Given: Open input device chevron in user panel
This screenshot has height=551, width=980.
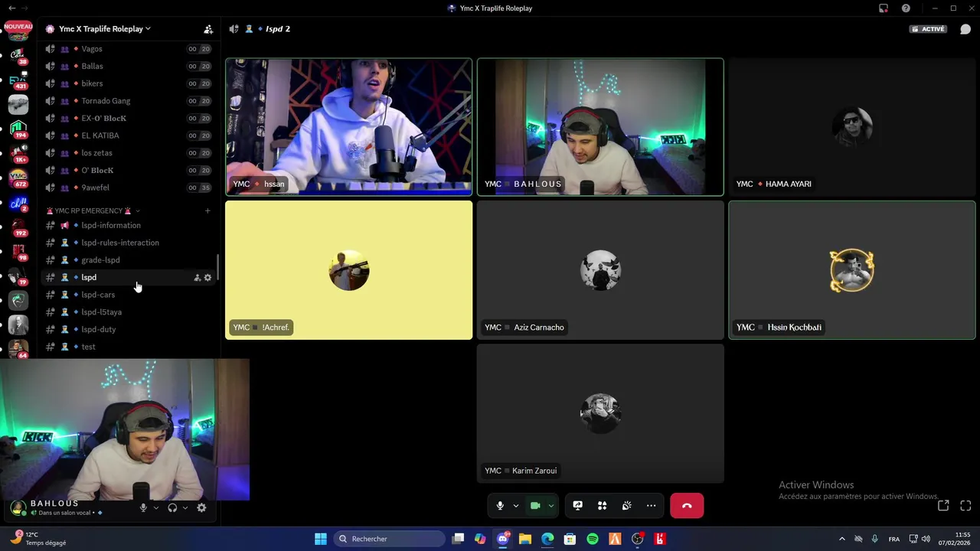Looking at the screenshot, I should click(156, 507).
